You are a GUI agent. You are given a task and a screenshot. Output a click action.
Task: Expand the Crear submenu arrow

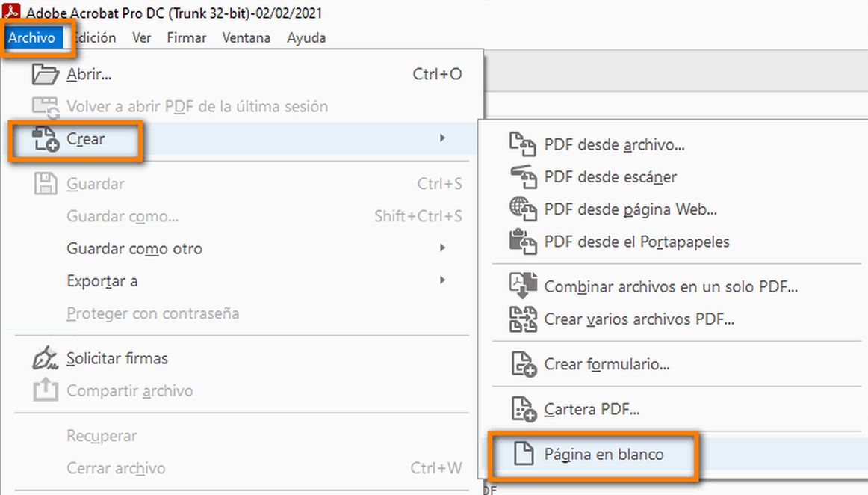click(442, 138)
